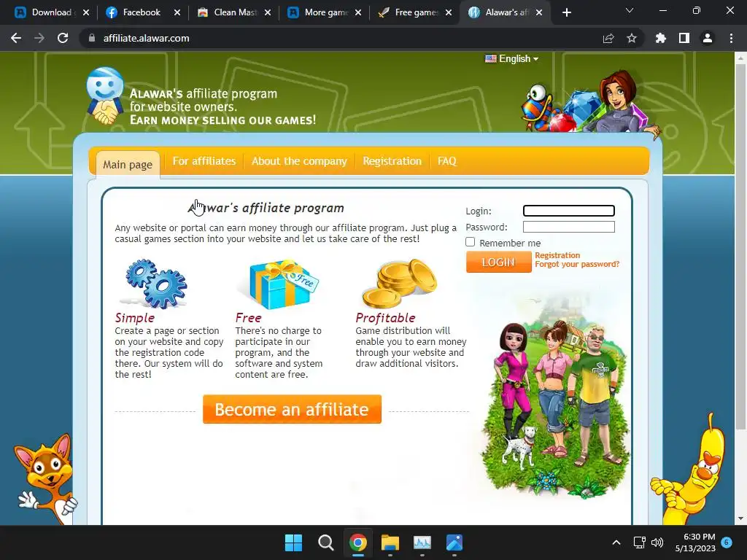The width and height of the screenshot is (747, 560).
Task: Open the Registration menu item
Action: coord(392,161)
